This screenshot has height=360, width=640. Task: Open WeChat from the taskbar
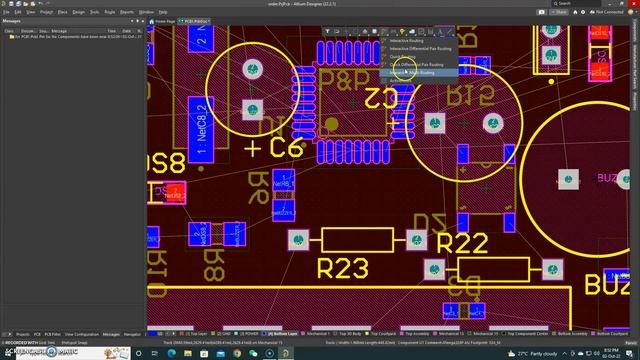tap(253, 353)
